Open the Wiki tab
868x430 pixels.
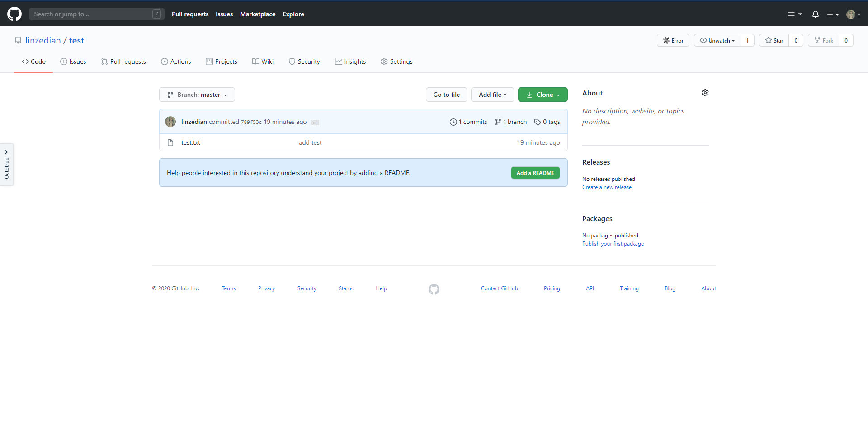[263, 61]
